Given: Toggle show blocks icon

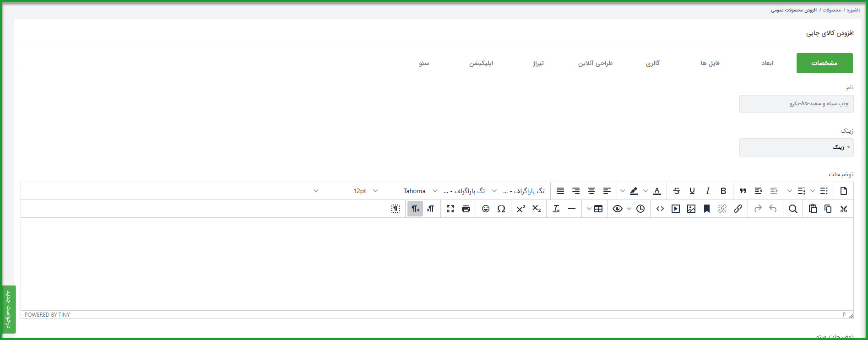Looking at the screenshot, I should (x=396, y=209).
